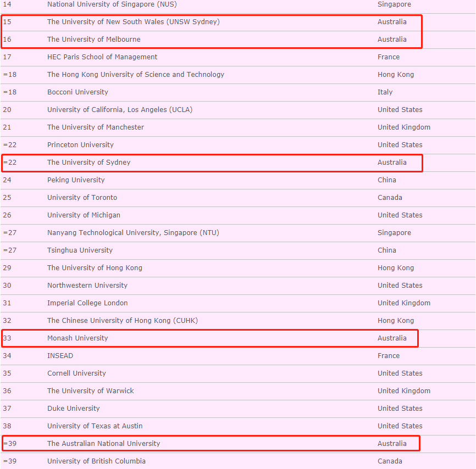
Task: Select rank =27 in the Tsinghua University row
Action: point(10,250)
